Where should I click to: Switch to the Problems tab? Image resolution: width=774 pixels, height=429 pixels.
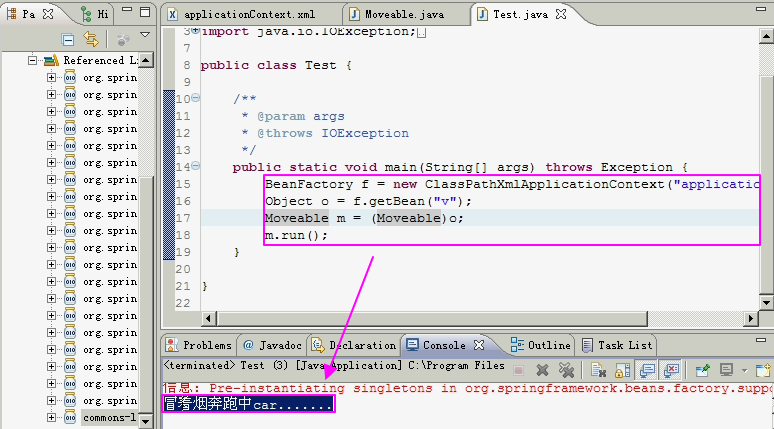[198, 346]
